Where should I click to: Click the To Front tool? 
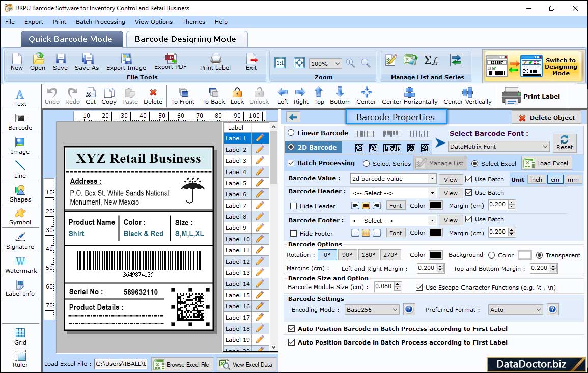pyautogui.click(x=183, y=96)
